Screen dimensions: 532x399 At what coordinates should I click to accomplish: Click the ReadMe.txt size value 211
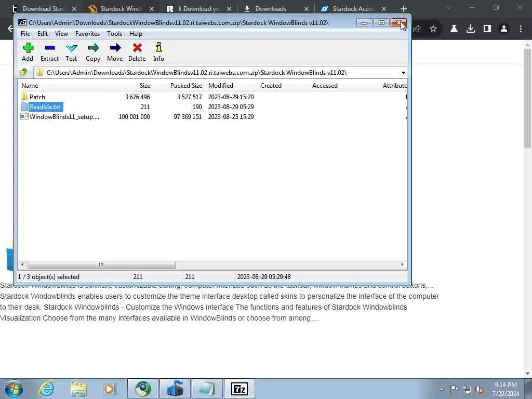coord(145,107)
